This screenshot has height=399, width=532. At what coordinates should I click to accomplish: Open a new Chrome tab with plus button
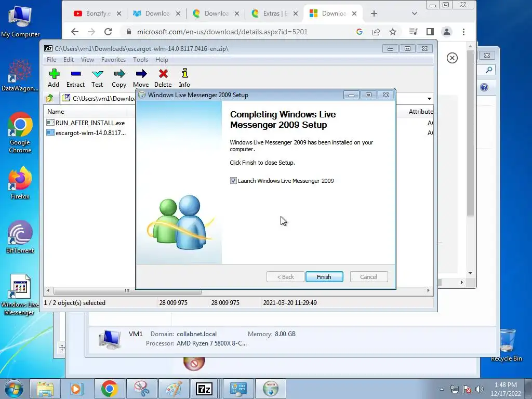point(374,14)
